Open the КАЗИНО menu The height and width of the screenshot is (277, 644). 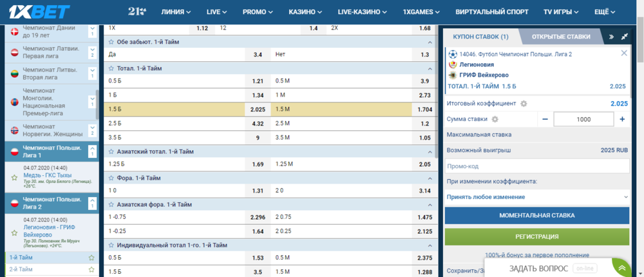(305, 12)
